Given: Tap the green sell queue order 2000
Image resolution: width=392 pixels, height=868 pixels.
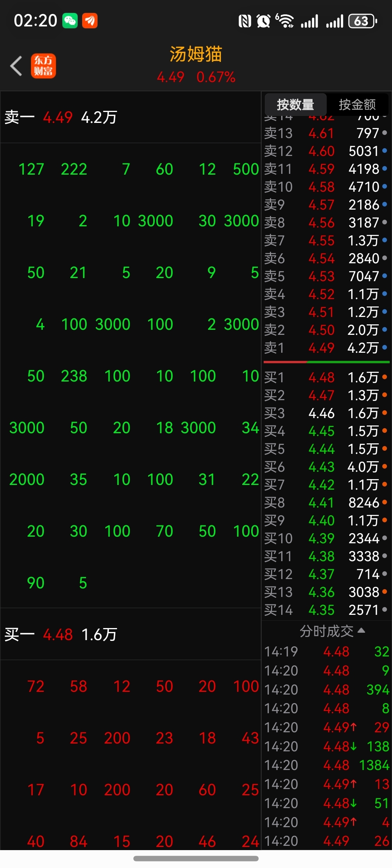Looking at the screenshot, I should tap(27, 479).
